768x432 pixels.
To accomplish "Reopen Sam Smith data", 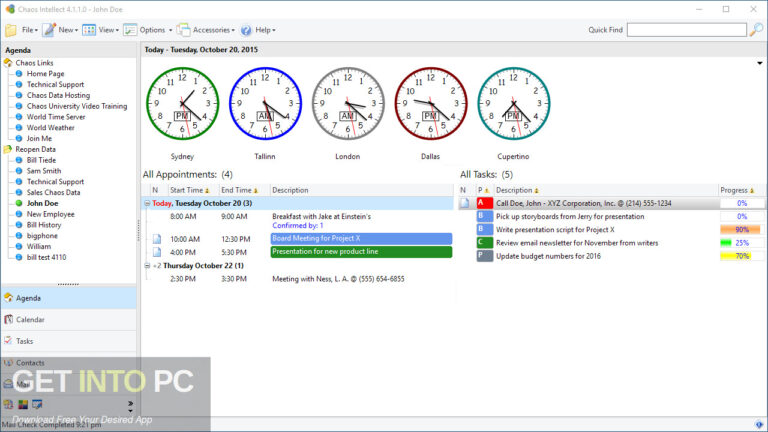I will pos(44,170).
